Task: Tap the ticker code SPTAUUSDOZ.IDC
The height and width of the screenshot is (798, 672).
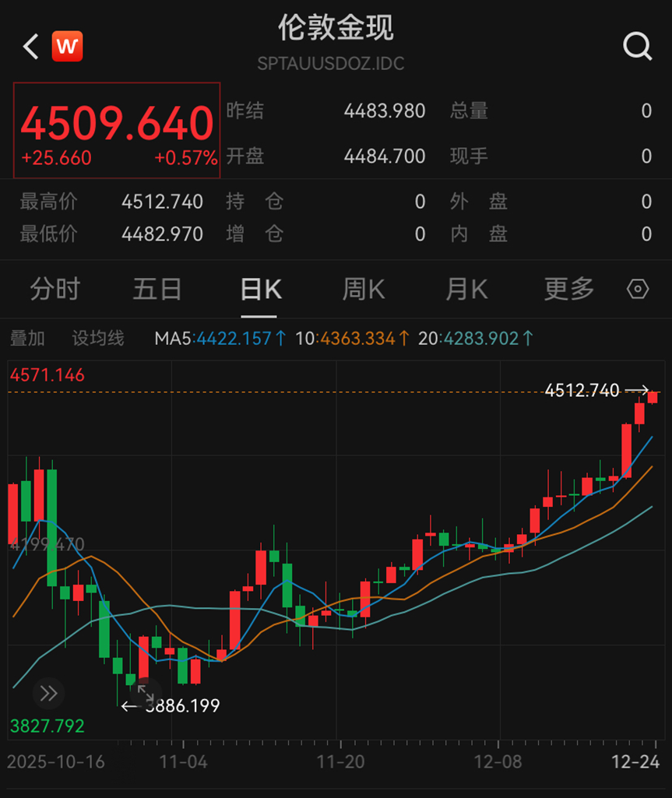Action: coord(331,64)
